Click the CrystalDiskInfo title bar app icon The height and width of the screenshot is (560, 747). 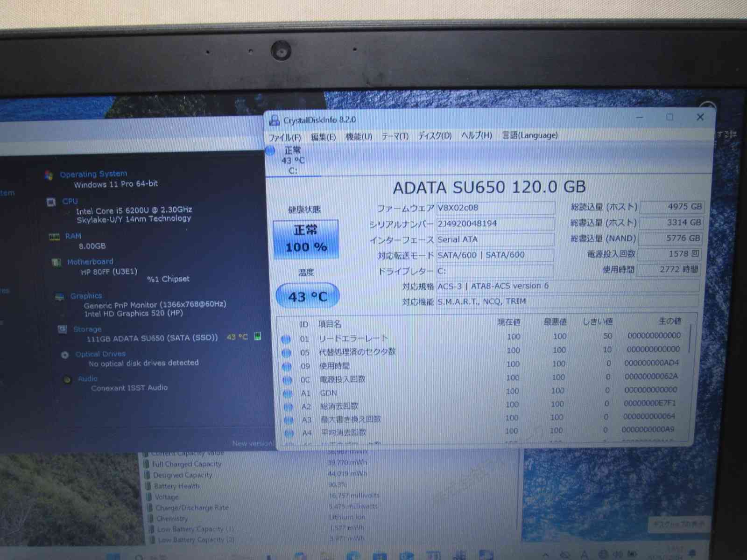275,120
